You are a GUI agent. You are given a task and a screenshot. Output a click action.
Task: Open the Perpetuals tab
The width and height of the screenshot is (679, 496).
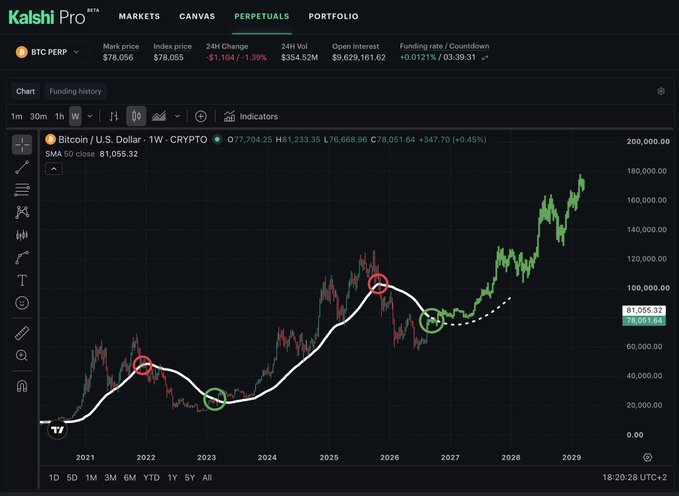262,16
